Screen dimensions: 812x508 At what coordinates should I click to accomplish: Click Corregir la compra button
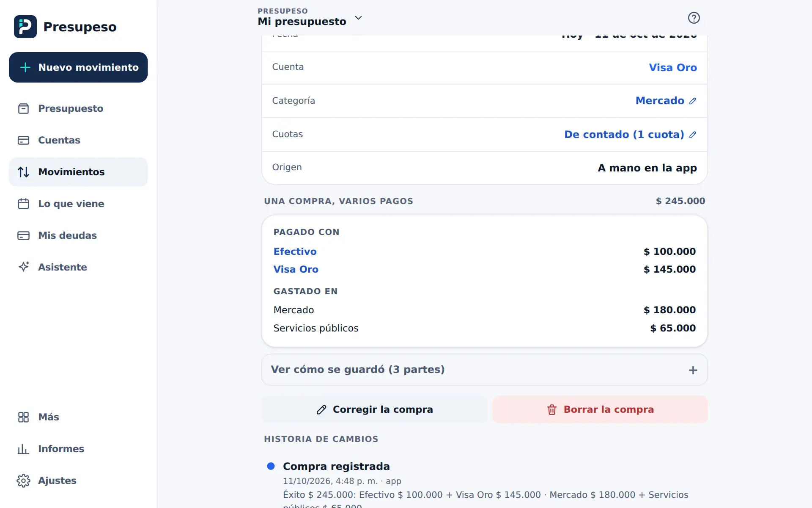[374, 409]
